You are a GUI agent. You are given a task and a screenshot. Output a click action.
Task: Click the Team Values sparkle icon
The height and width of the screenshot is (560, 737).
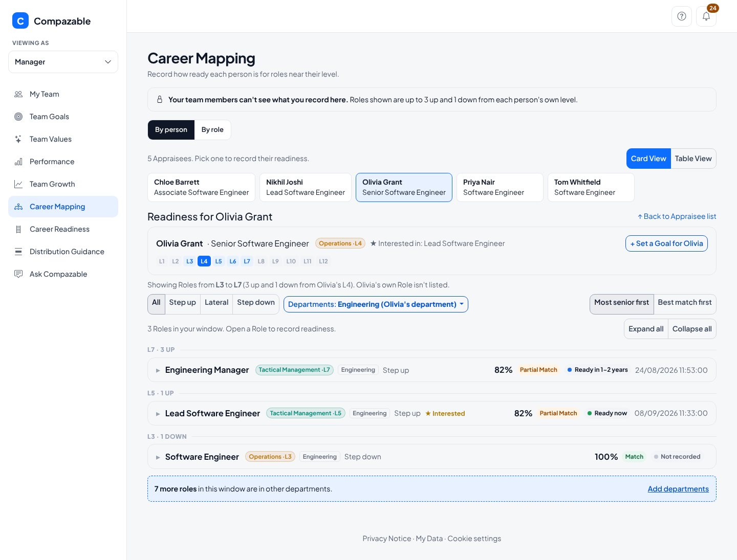click(18, 139)
